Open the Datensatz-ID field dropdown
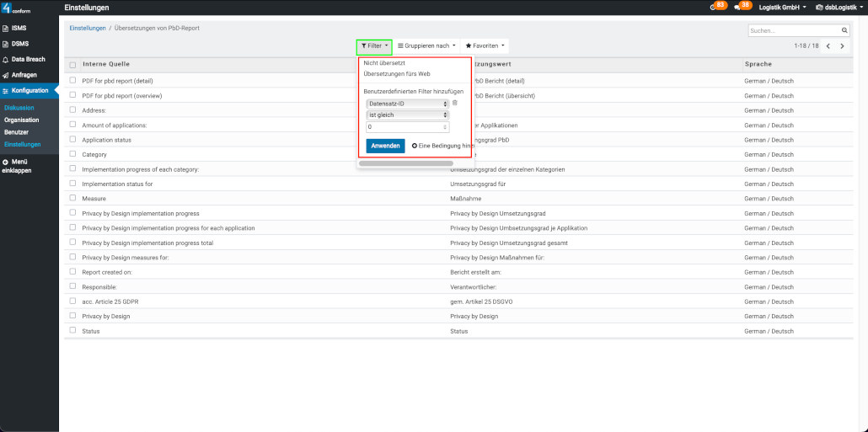The width and height of the screenshot is (868, 432). 408,104
